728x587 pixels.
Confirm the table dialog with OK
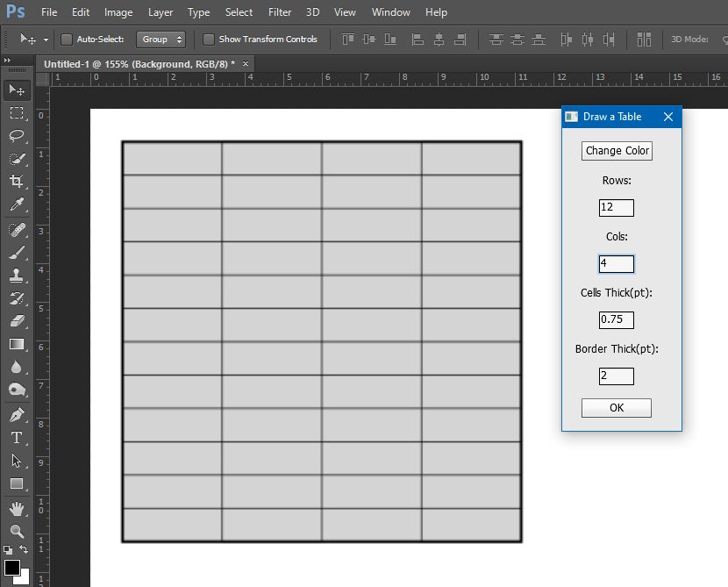[x=616, y=408]
